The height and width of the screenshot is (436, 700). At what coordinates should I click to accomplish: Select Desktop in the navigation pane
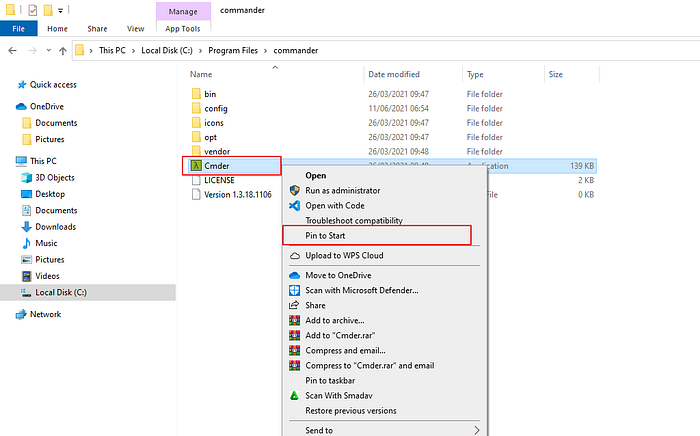[x=50, y=194]
